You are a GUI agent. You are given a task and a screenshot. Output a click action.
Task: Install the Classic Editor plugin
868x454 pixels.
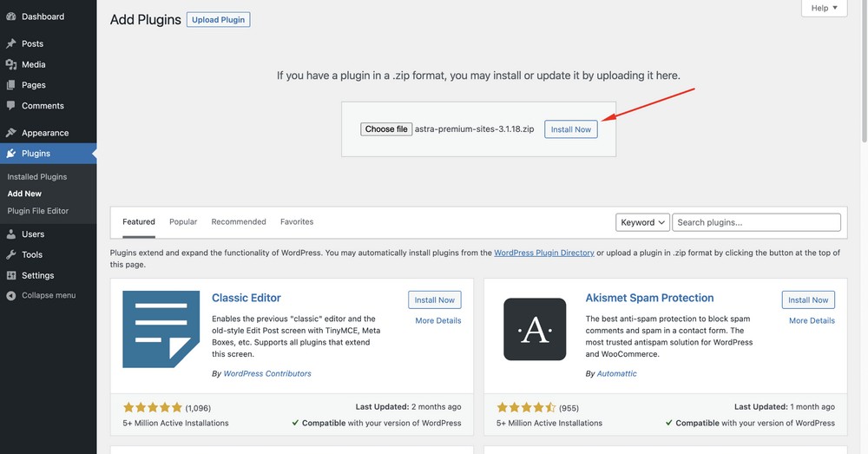click(435, 299)
